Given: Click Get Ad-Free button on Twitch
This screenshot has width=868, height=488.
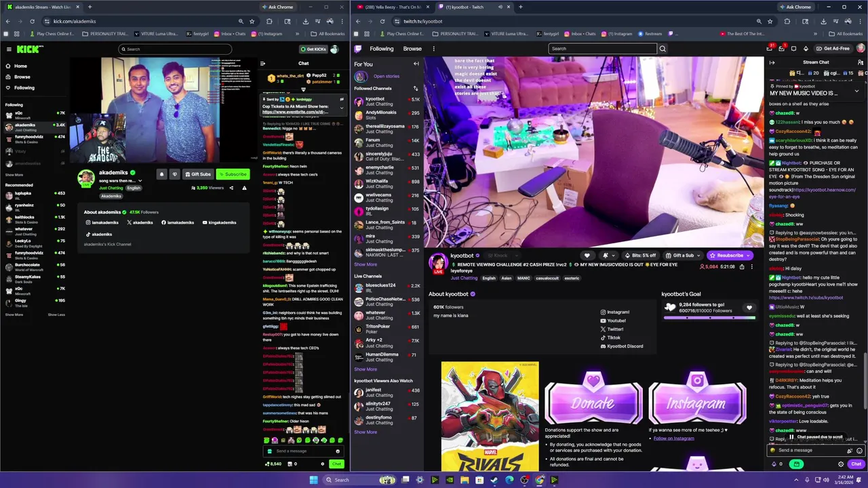Looking at the screenshot, I should pos(833,48).
